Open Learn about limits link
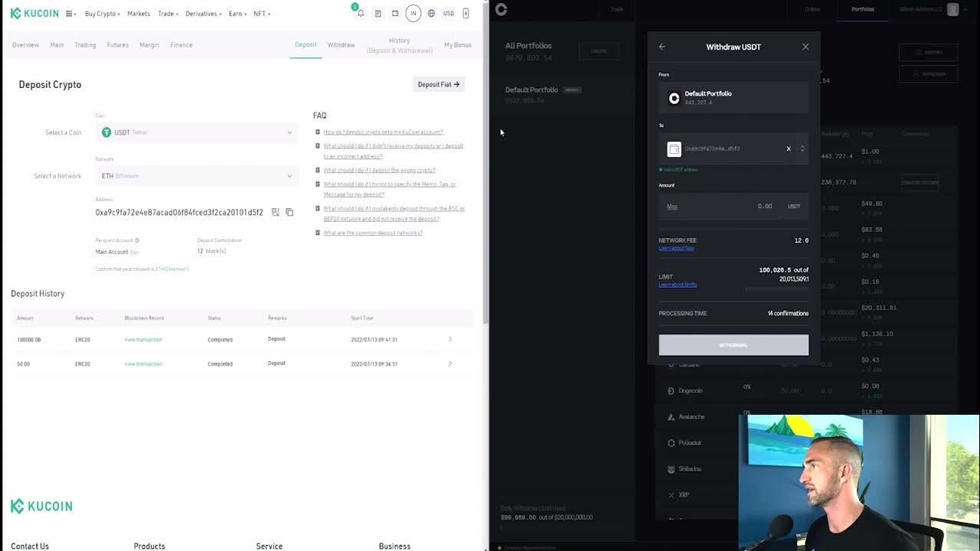 pos(678,285)
